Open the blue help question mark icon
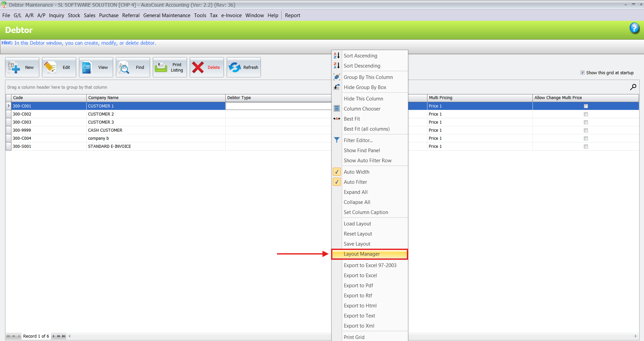Viewport: 644px width, 341px height. 634,28
